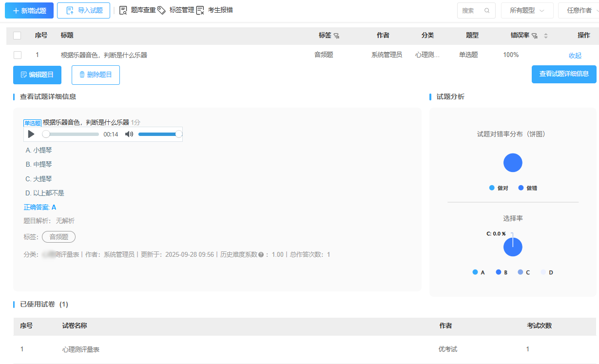Open 考生报错 examinee error reports

214,10
